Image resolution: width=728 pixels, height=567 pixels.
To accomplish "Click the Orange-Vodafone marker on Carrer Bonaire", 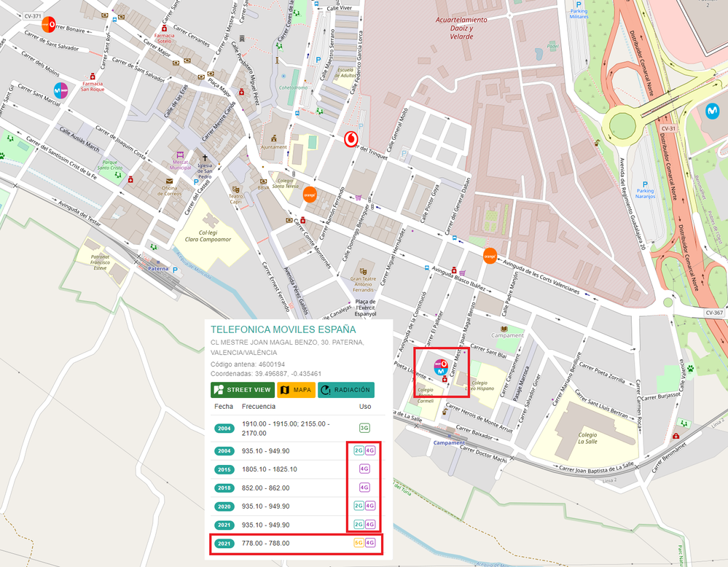I will (x=48, y=24).
